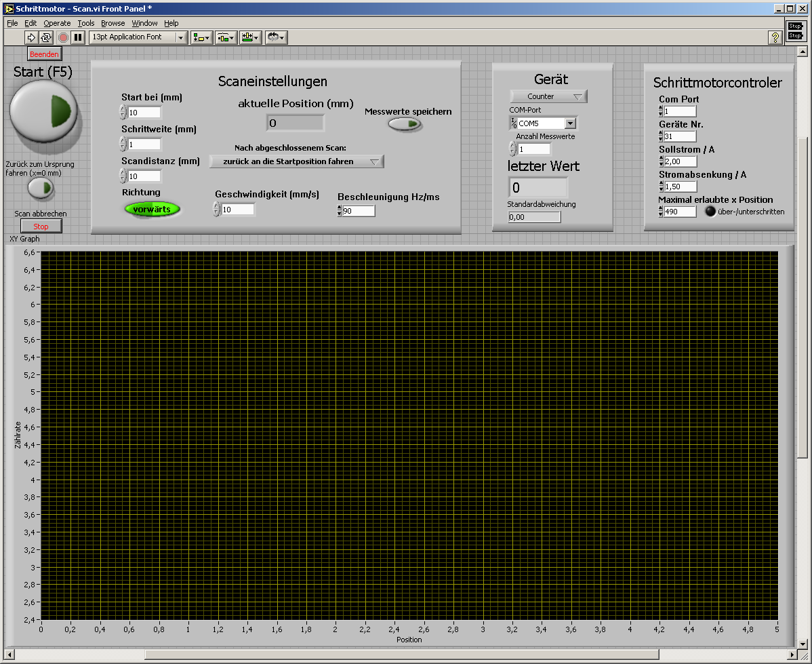This screenshot has height=664, width=812.
Task: Click the Stromabsenkung / A value field
Action: pyautogui.click(x=680, y=187)
